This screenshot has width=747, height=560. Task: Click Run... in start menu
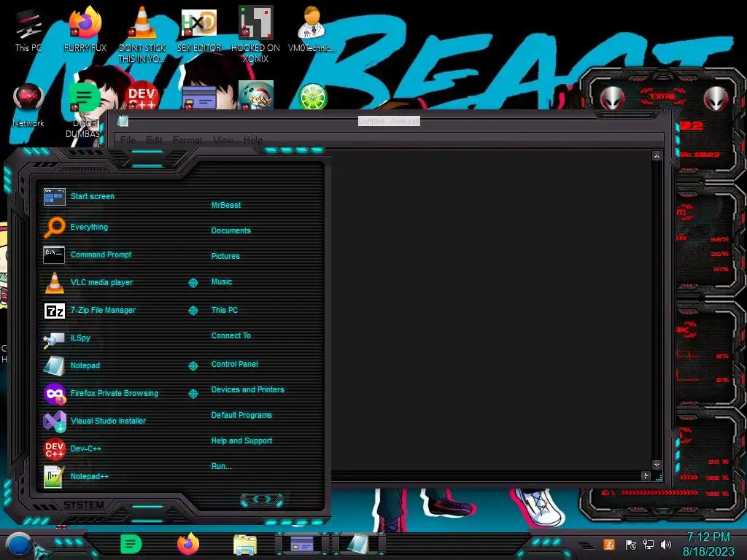[x=221, y=466]
